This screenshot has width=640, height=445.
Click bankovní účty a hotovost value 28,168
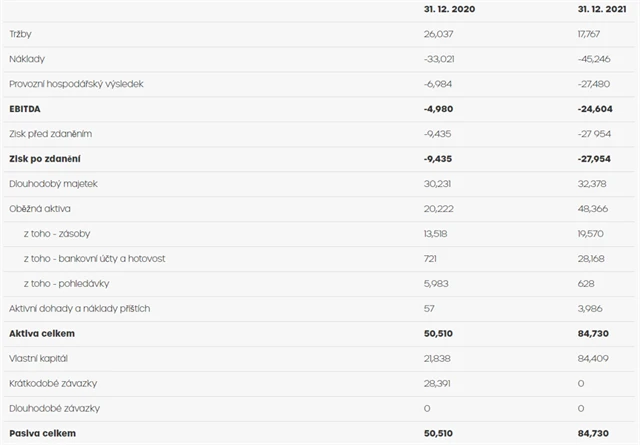tap(593, 259)
